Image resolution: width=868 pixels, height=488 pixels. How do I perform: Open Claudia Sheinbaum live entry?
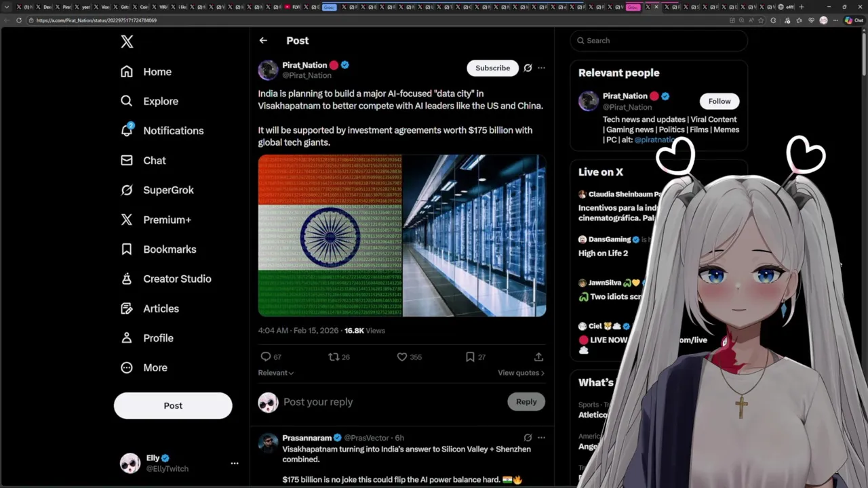pos(618,206)
